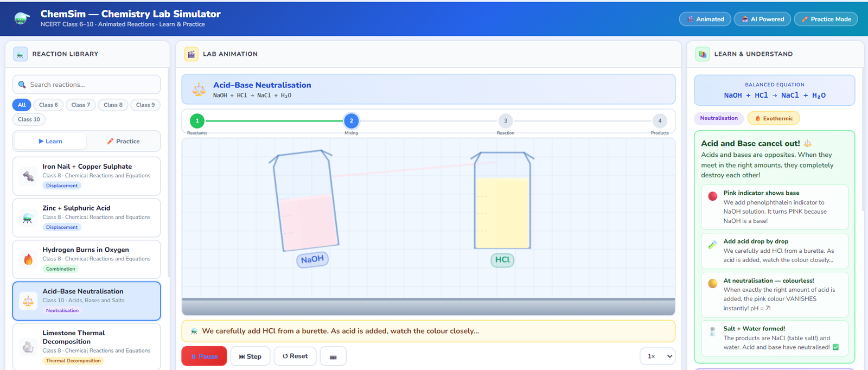
Task: Click the Iron Nail reaction icon
Action: point(28,176)
